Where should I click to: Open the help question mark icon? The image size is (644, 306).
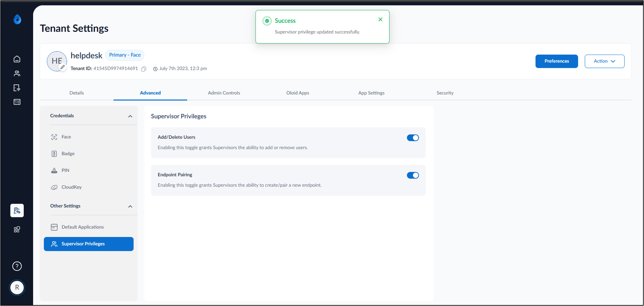pyautogui.click(x=17, y=266)
